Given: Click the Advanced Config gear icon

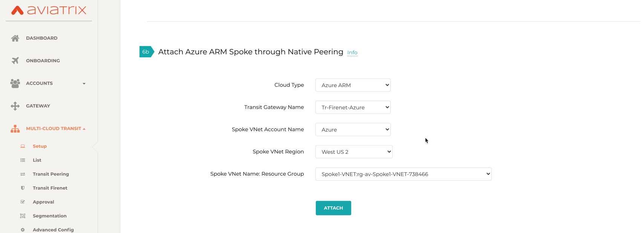Looking at the screenshot, I should (23, 229).
